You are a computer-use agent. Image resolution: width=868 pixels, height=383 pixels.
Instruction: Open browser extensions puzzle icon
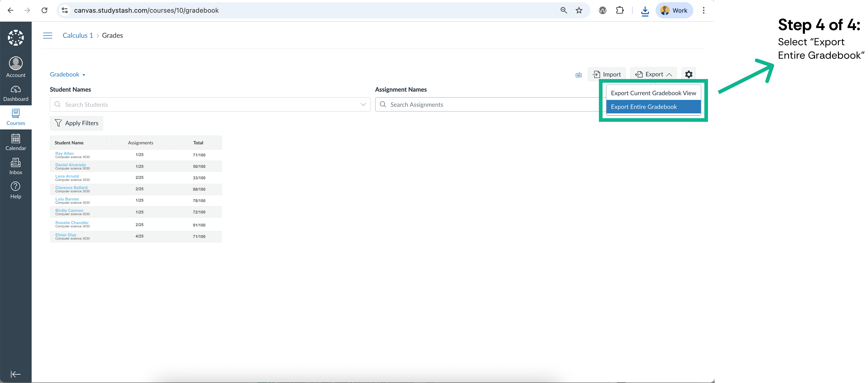pyautogui.click(x=620, y=10)
